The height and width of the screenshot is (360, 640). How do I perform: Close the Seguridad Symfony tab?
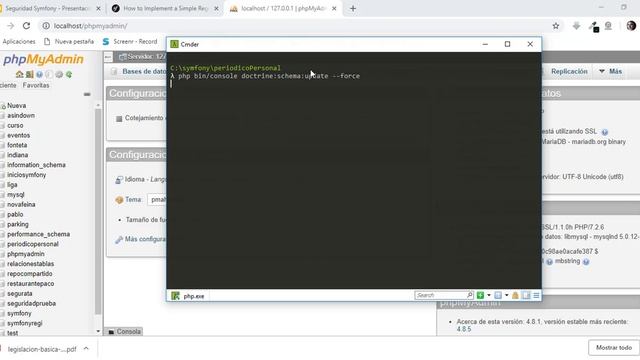(98, 9)
